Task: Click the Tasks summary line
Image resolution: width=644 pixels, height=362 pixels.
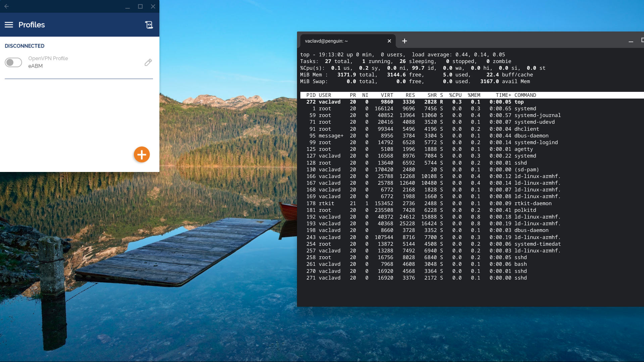Action: [406, 61]
